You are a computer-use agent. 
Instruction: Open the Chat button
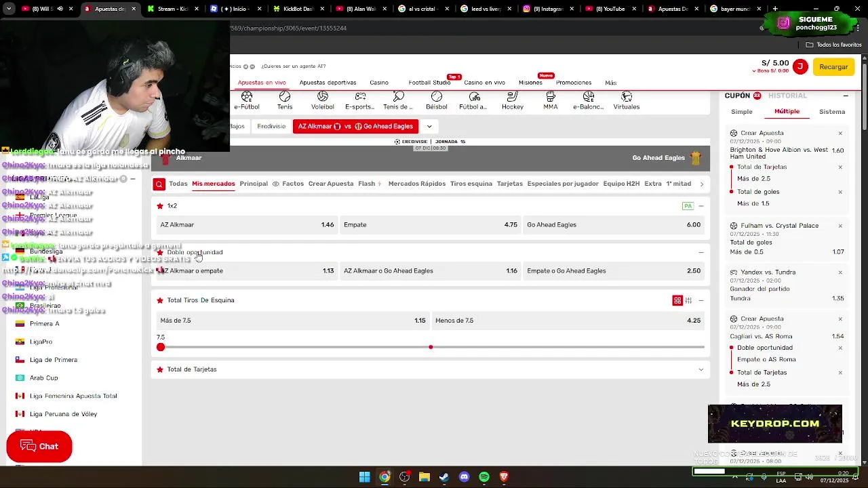pos(39,446)
